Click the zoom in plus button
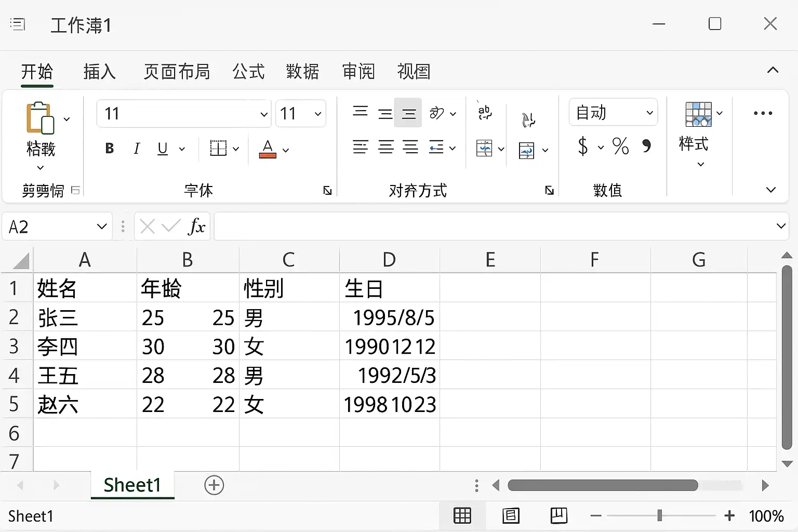Screen dimensions: 798x532 point(729,515)
